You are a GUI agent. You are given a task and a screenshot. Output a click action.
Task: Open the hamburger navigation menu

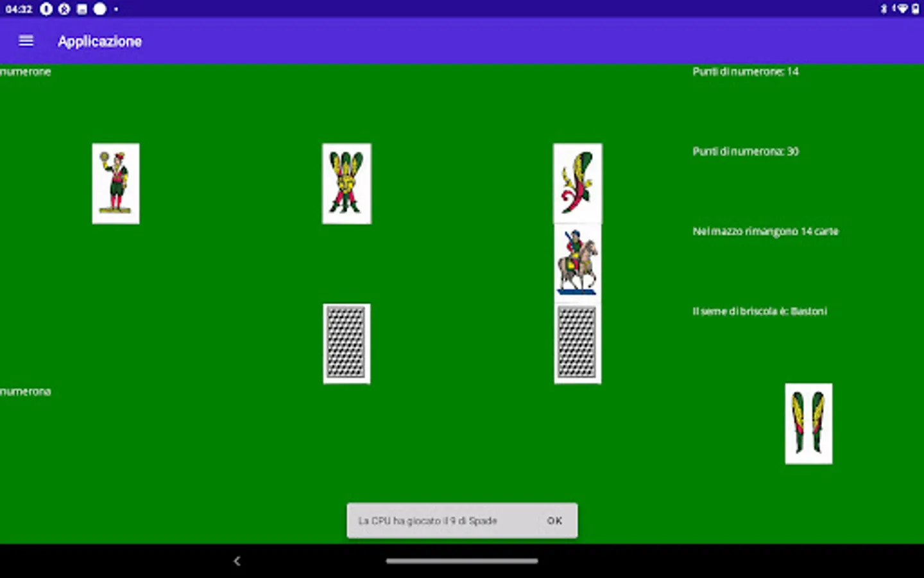[x=26, y=41]
